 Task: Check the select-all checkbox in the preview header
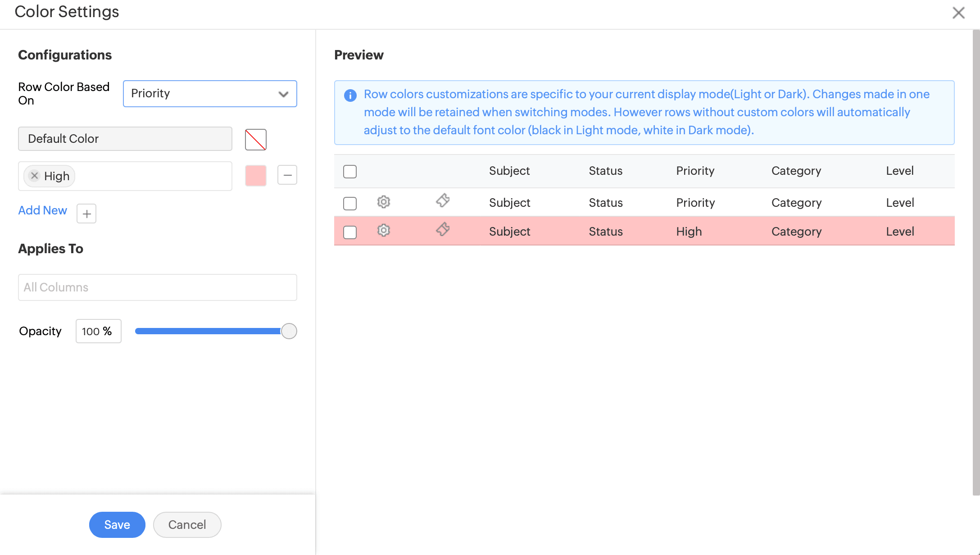[x=350, y=172]
